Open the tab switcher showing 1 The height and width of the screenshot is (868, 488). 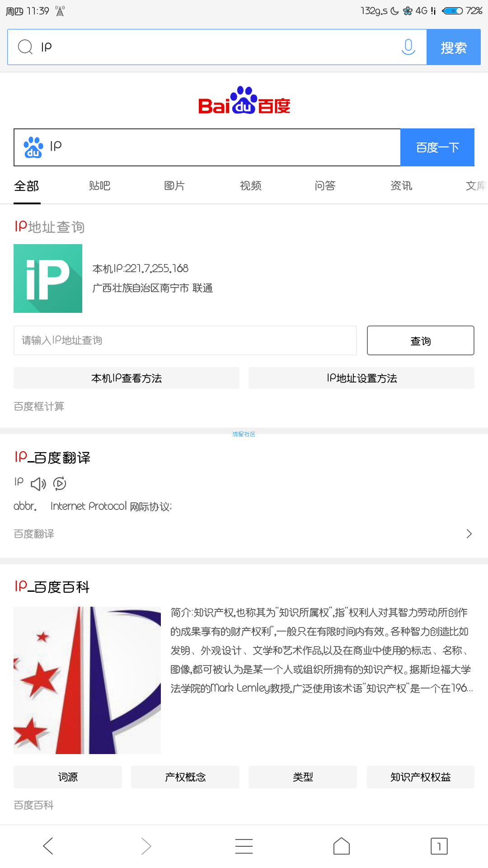439,846
